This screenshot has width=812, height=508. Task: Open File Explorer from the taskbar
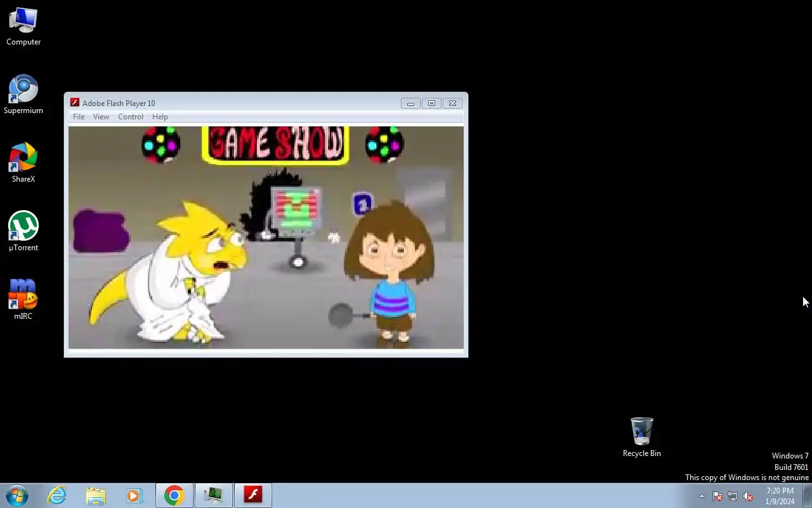(96, 495)
